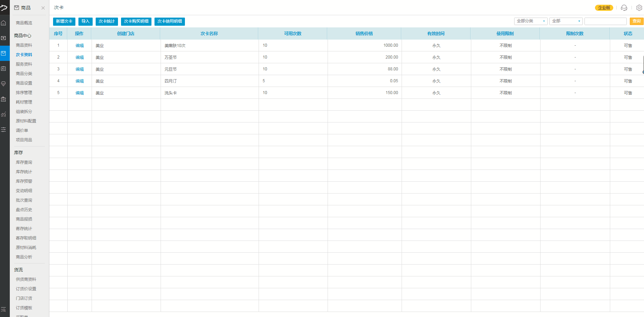This screenshot has height=317, width=644.
Task: Open 原材料消耗 menu item
Action: pos(26,248)
